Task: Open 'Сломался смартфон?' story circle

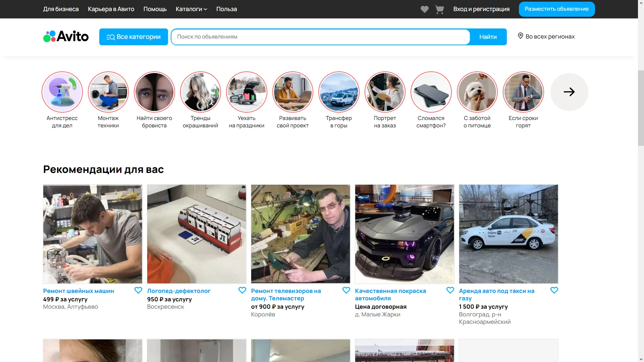Action: (x=431, y=92)
